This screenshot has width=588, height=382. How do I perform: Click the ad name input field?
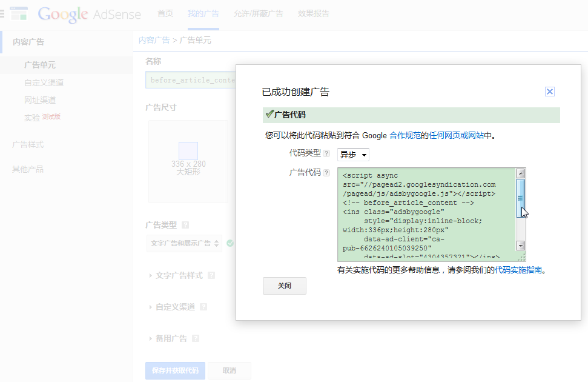[x=191, y=79]
